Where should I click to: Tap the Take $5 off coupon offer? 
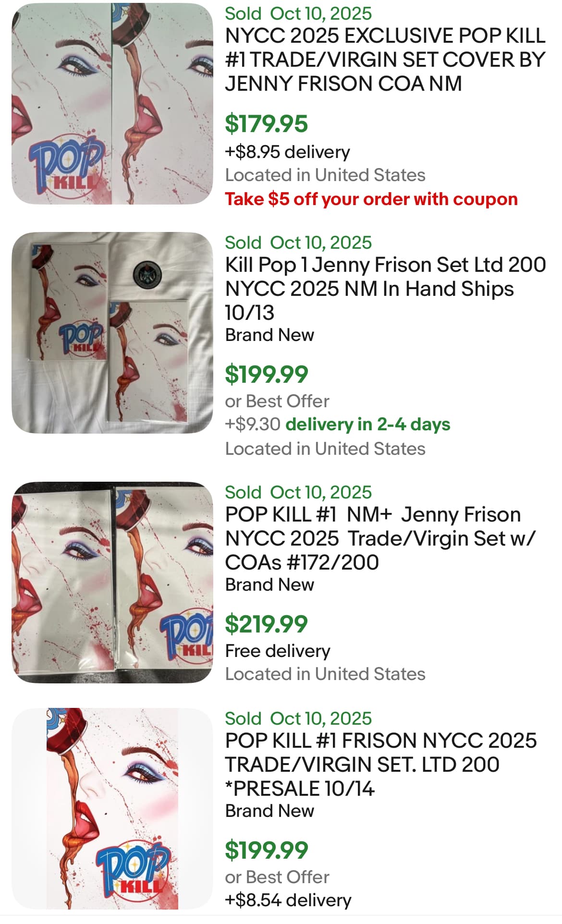371,199
